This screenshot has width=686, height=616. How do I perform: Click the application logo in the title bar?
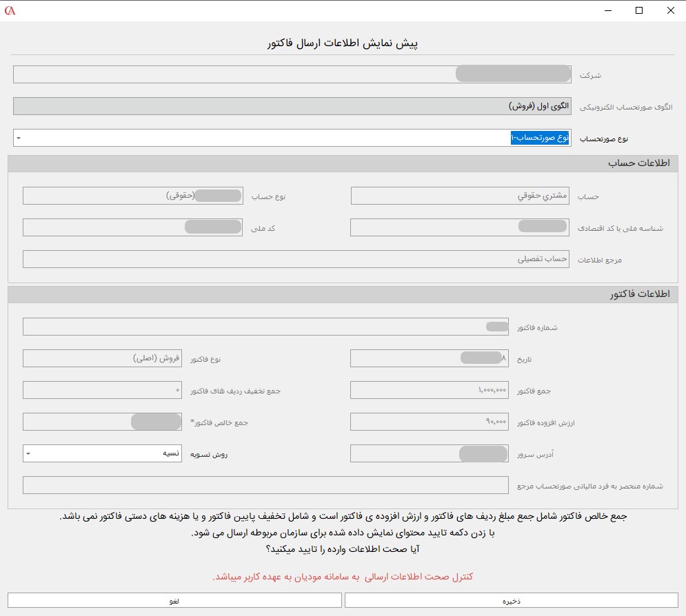pyautogui.click(x=10, y=10)
